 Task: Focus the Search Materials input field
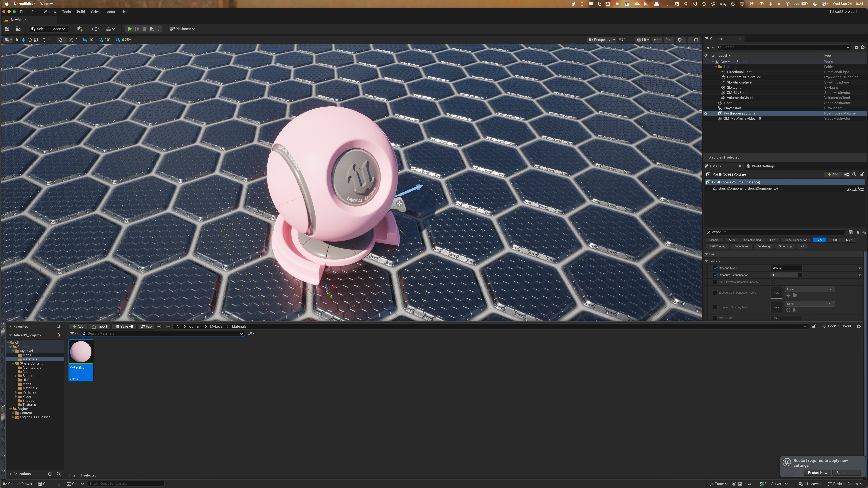163,334
